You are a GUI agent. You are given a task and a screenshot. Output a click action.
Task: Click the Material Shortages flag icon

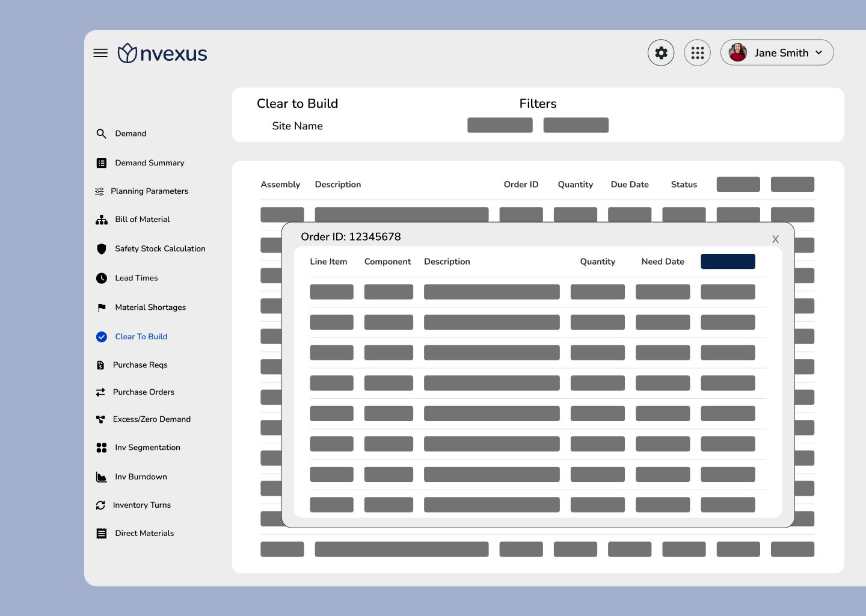102,307
